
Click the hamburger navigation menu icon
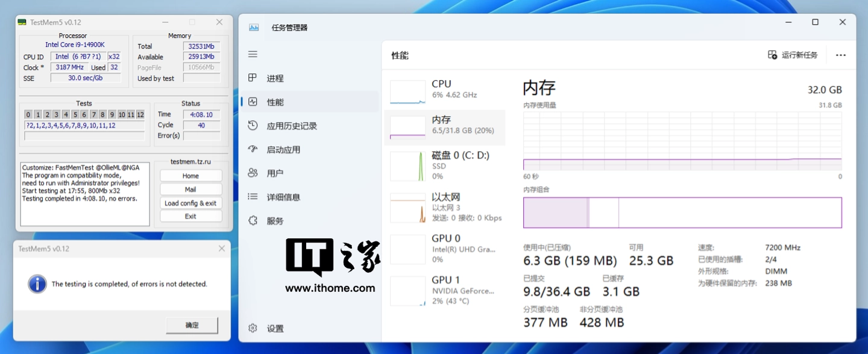(253, 54)
